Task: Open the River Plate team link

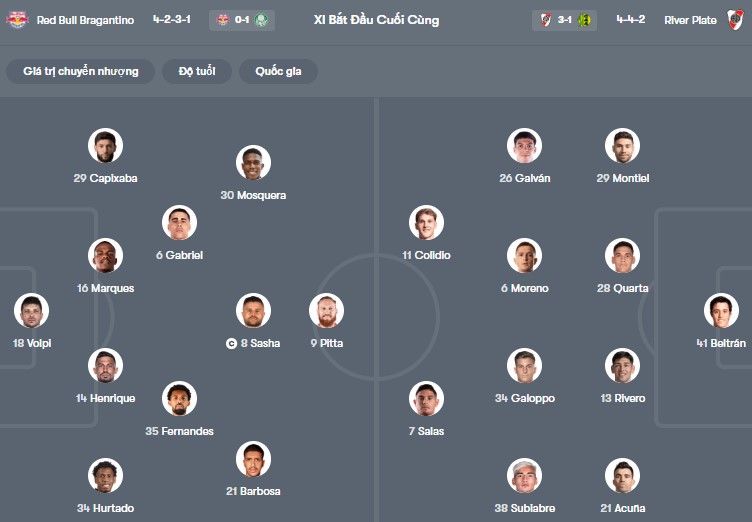Action: (x=691, y=20)
